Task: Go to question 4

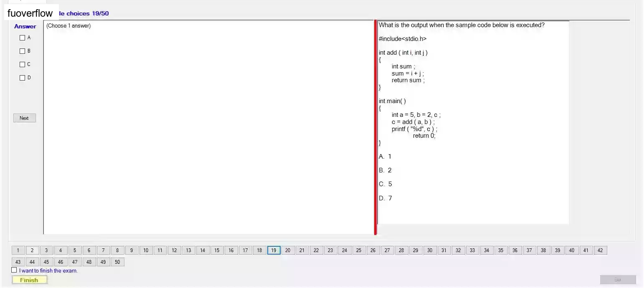Action: click(61, 250)
